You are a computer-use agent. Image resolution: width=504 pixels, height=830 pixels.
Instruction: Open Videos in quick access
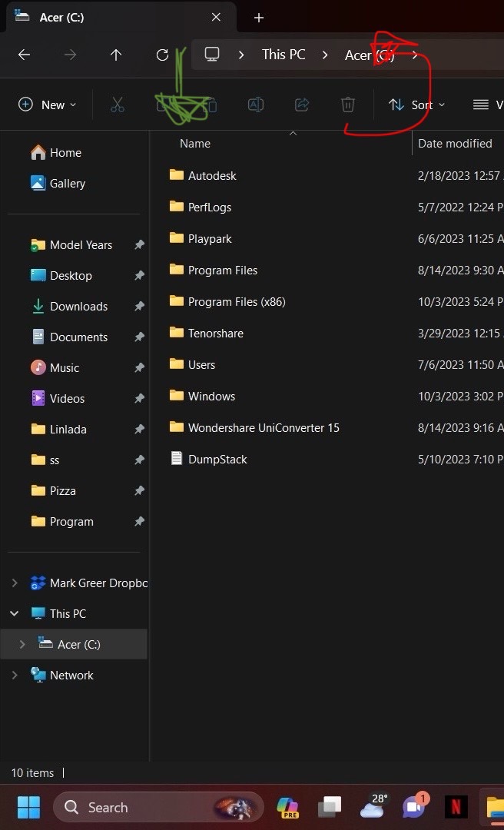point(58,399)
